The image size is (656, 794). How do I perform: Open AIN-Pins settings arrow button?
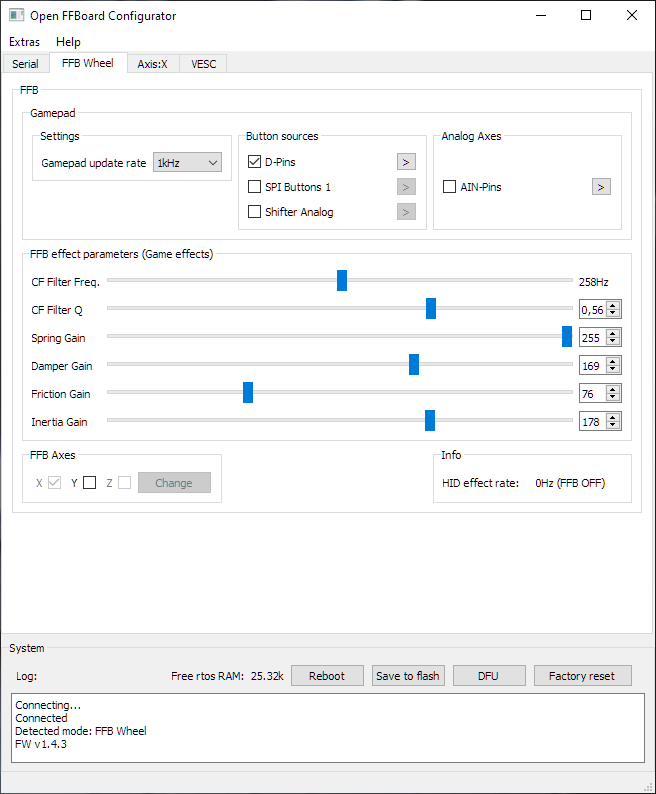601,187
